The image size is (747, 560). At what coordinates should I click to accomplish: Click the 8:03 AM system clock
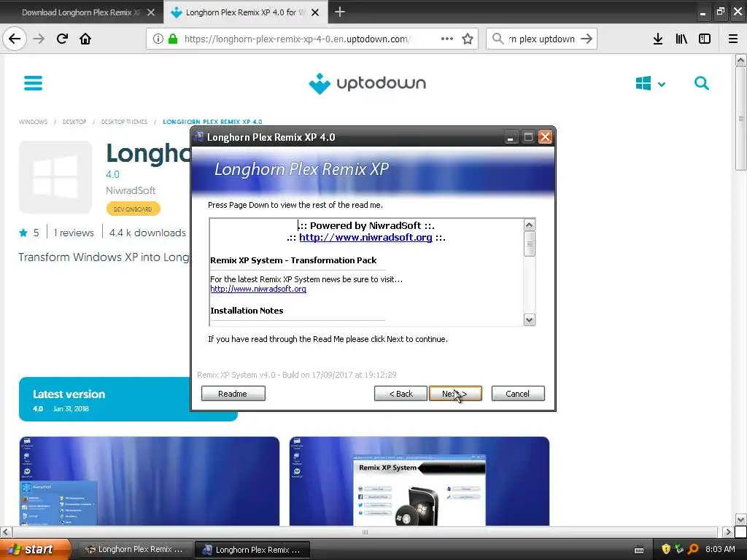click(x=720, y=550)
